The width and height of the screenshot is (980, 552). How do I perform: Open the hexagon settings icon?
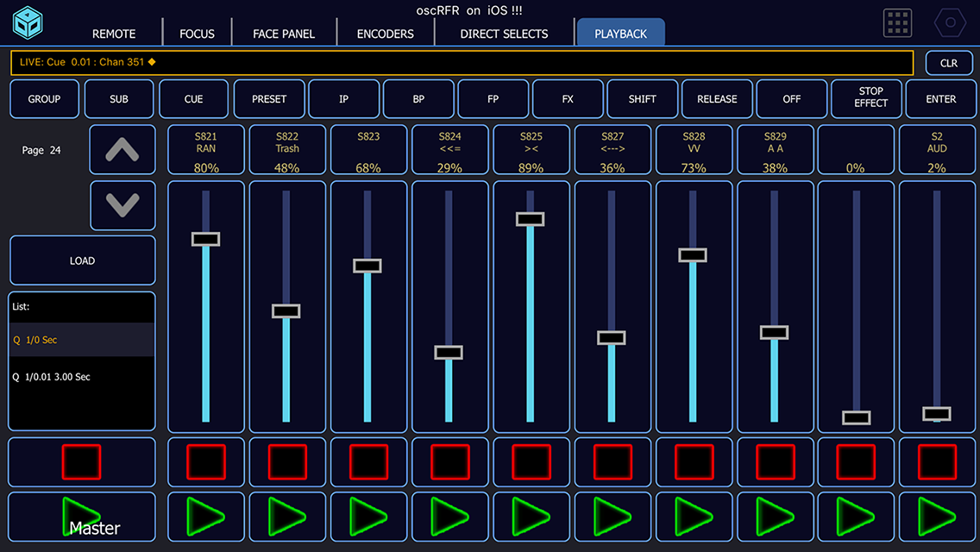pos(950,23)
